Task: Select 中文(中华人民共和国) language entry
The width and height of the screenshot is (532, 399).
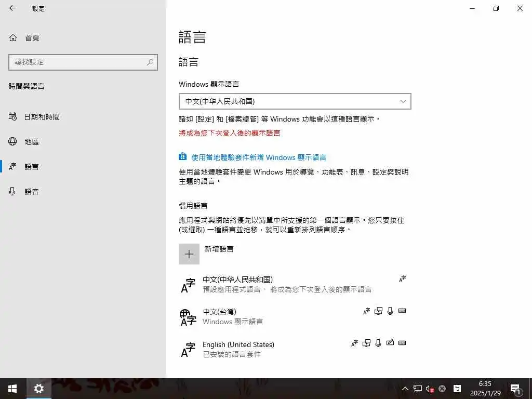Action: (294, 284)
